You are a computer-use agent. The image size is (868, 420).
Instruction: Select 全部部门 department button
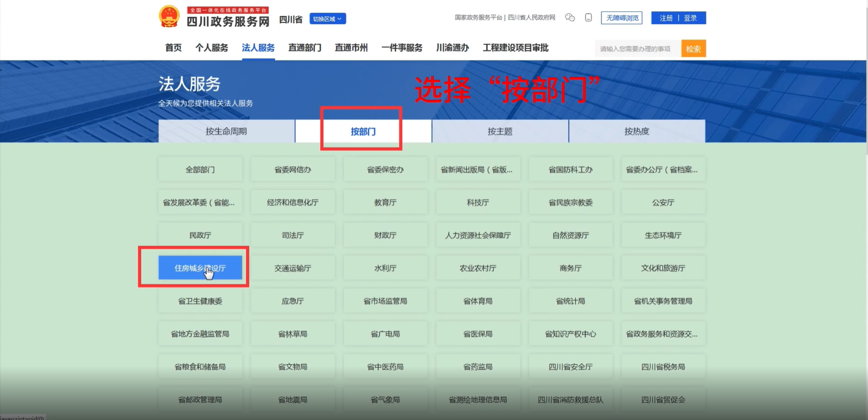pyautogui.click(x=200, y=169)
